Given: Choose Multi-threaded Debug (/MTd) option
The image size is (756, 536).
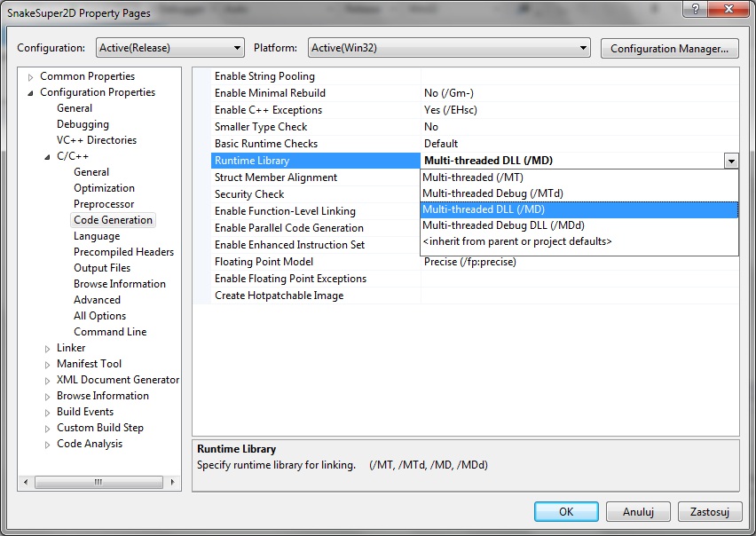Looking at the screenshot, I should click(x=579, y=193).
